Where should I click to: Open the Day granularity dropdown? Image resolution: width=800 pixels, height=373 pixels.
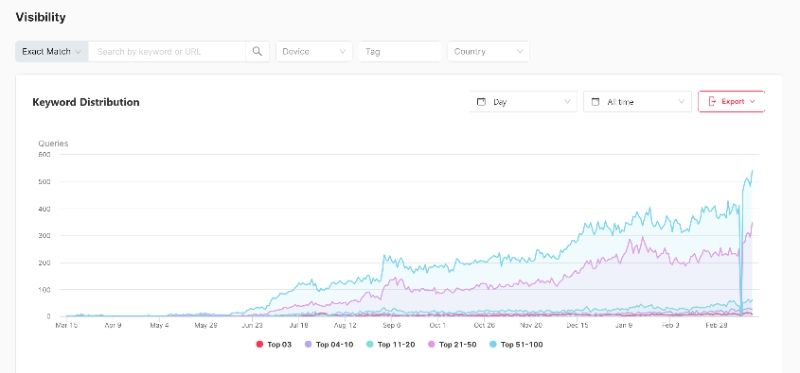pyautogui.click(x=523, y=102)
